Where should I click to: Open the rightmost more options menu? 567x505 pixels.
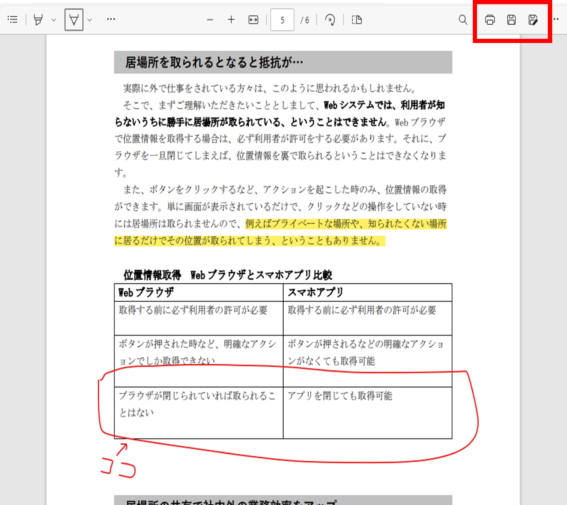(556, 19)
